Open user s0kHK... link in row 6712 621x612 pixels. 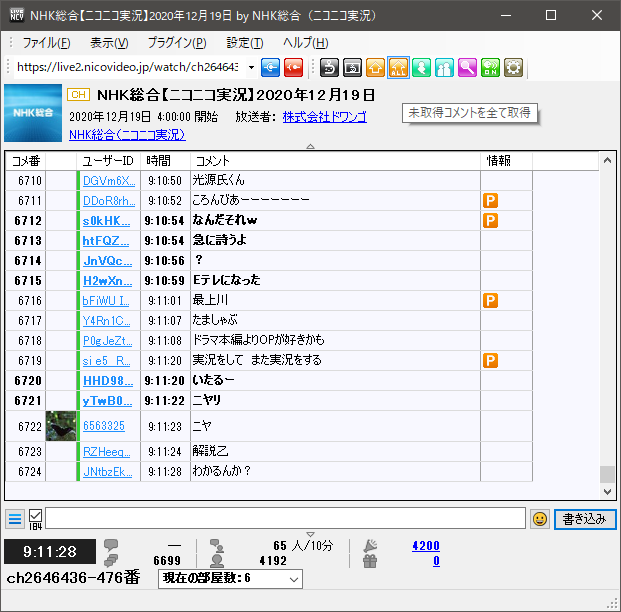coord(106,221)
